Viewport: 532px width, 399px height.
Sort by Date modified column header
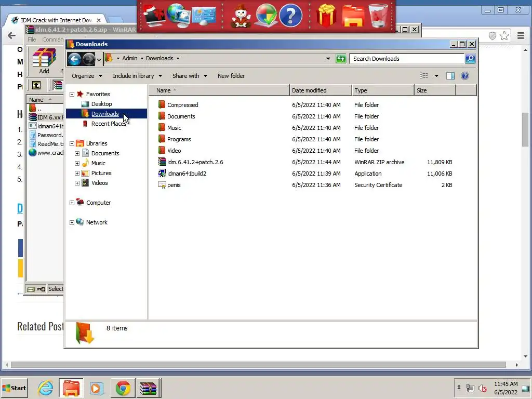tap(321, 90)
